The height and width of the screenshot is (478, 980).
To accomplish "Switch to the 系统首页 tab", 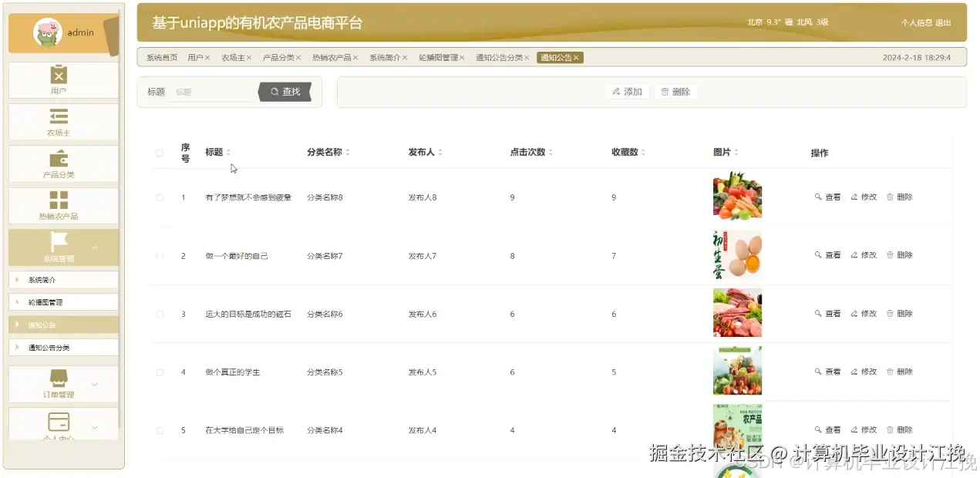I will (x=163, y=57).
